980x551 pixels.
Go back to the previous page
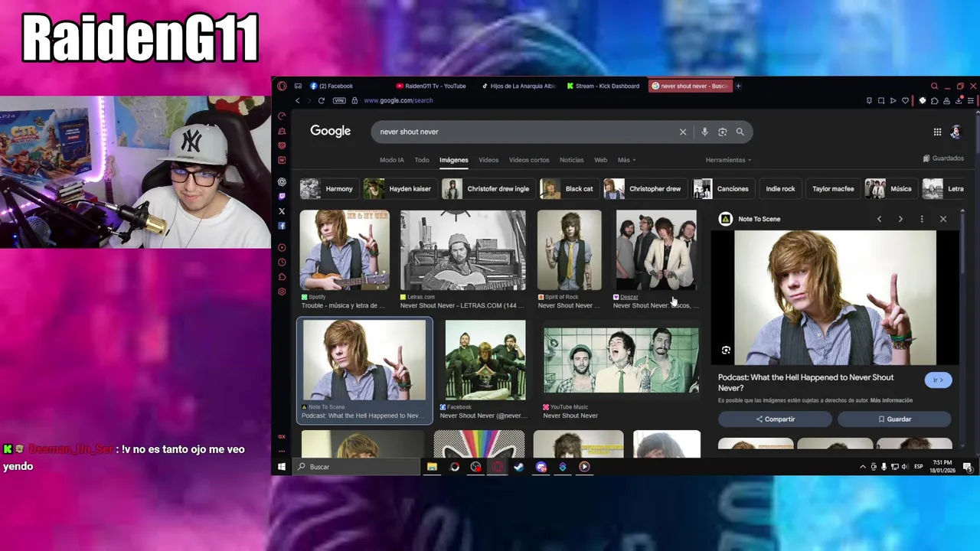(x=298, y=100)
